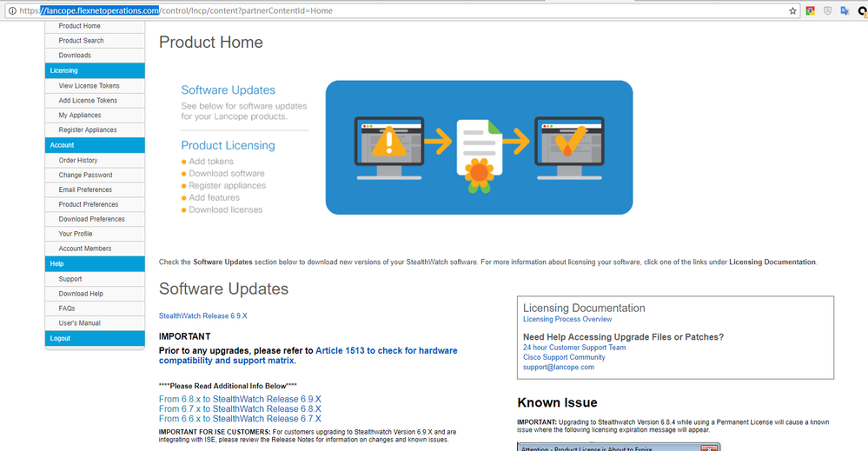Image resolution: width=868 pixels, height=451 pixels.
Task: Select the Help section header
Action: tap(95, 264)
